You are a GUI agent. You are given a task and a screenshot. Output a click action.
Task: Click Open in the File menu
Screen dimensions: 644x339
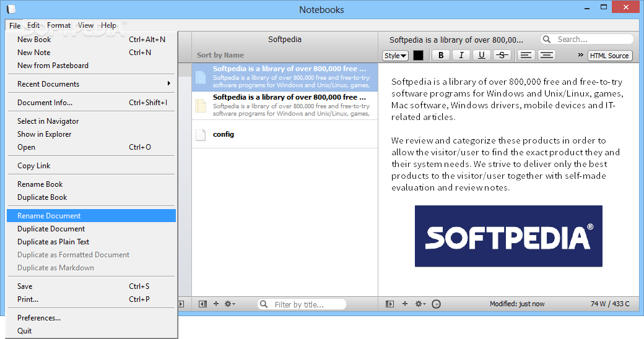(92, 147)
